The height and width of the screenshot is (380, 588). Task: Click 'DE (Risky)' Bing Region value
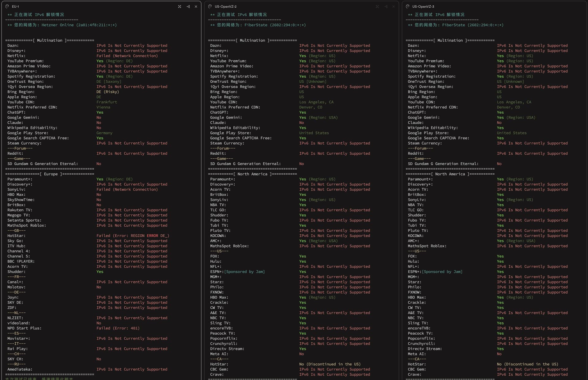[x=108, y=92]
